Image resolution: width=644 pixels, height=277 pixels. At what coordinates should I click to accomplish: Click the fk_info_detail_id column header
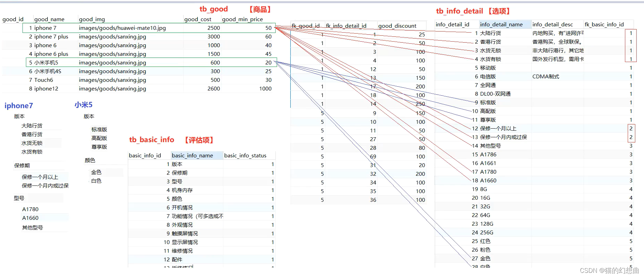346,26
